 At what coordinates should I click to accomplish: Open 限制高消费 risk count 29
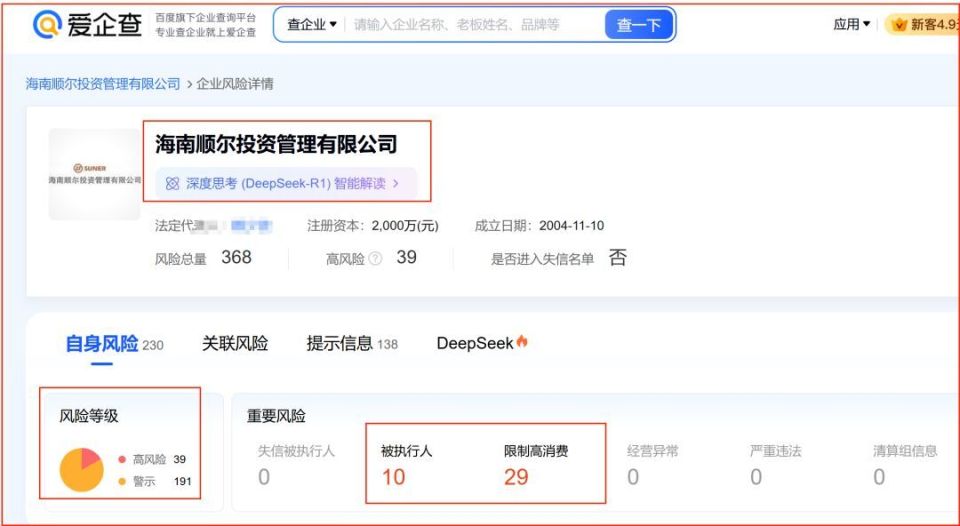coord(516,476)
